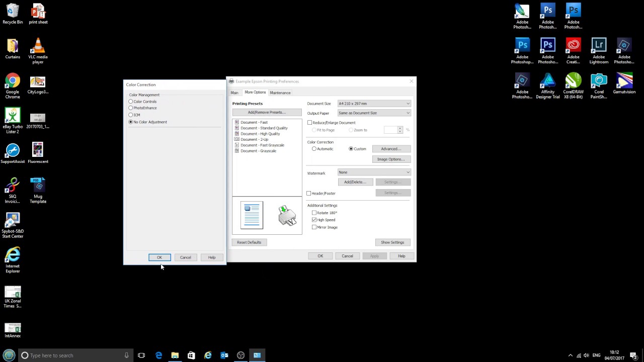Viewport: 644px width, 362px height.
Task: Click OK in Color Correction dialog
Action: coord(159,257)
